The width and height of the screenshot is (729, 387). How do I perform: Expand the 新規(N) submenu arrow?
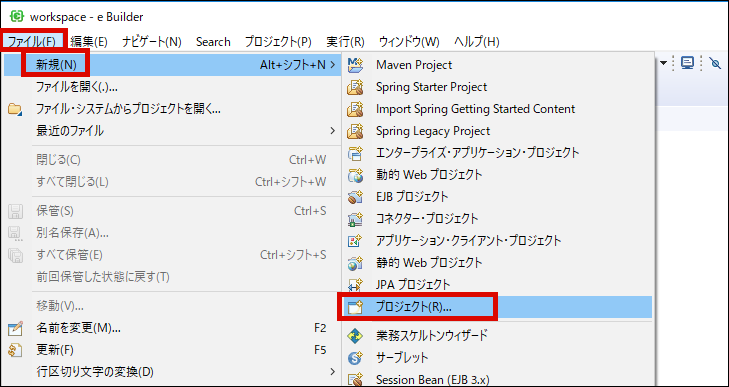[x=332, y=65]
